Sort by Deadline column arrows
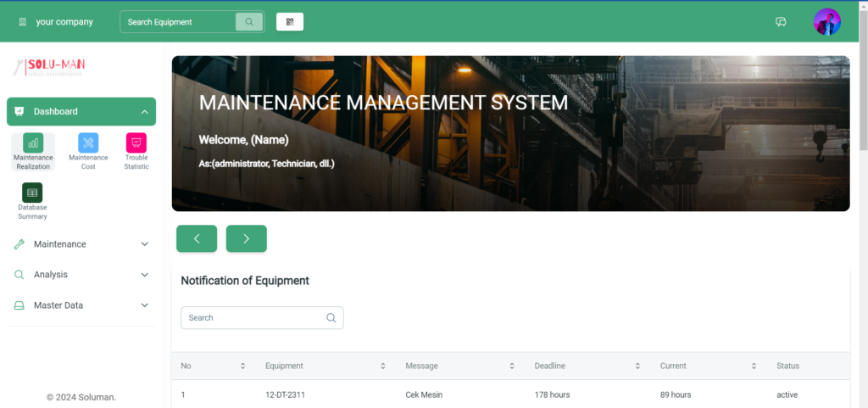Screen dimensions: 868x408 coord(637,366)
